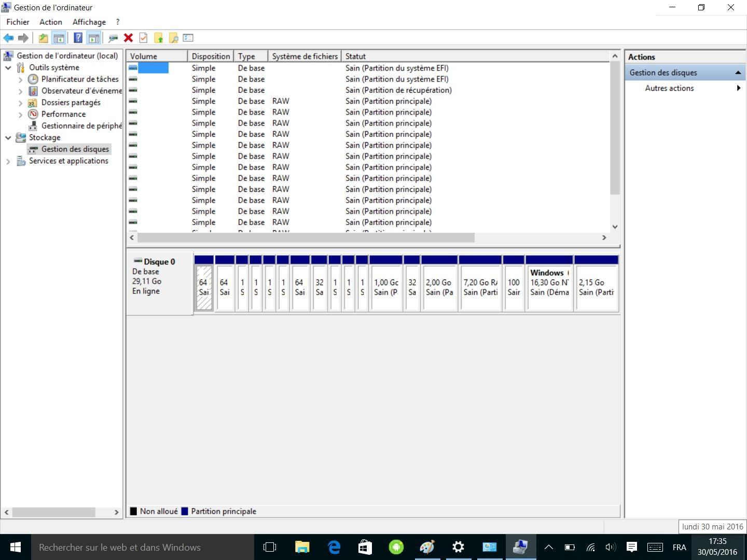Screen dimensions: 747x560
Task: Click the folder with magnifier icon
Action: pos(174,38)
